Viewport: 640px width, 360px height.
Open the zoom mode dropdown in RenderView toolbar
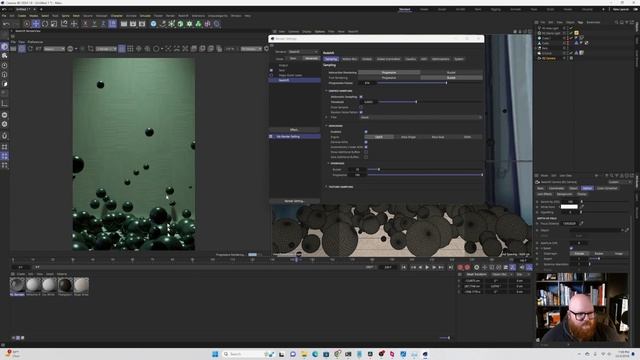tap(251, 49)
